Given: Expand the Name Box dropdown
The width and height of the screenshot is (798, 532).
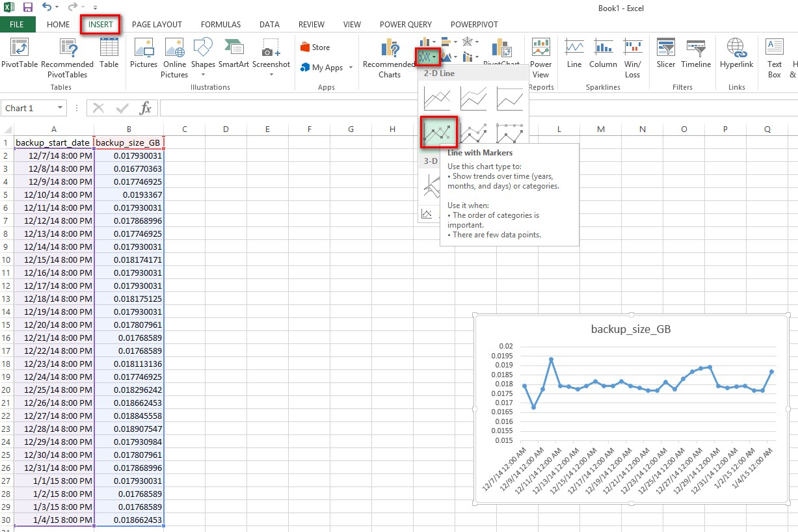Looking at the screenshot, I should [60, 109].
